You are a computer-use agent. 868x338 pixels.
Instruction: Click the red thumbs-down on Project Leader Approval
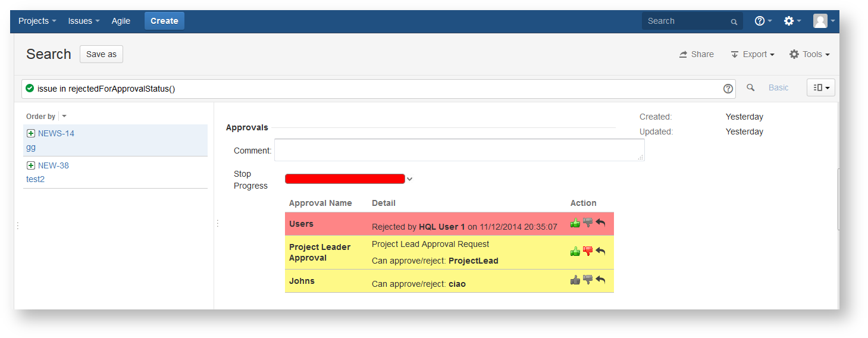[x=588, y=251]
